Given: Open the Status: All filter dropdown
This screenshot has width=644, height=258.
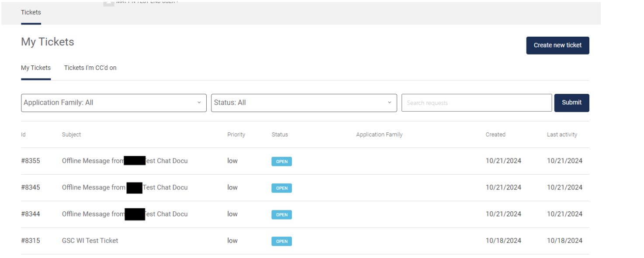Looking at the screenshot, I should point(304,103).
